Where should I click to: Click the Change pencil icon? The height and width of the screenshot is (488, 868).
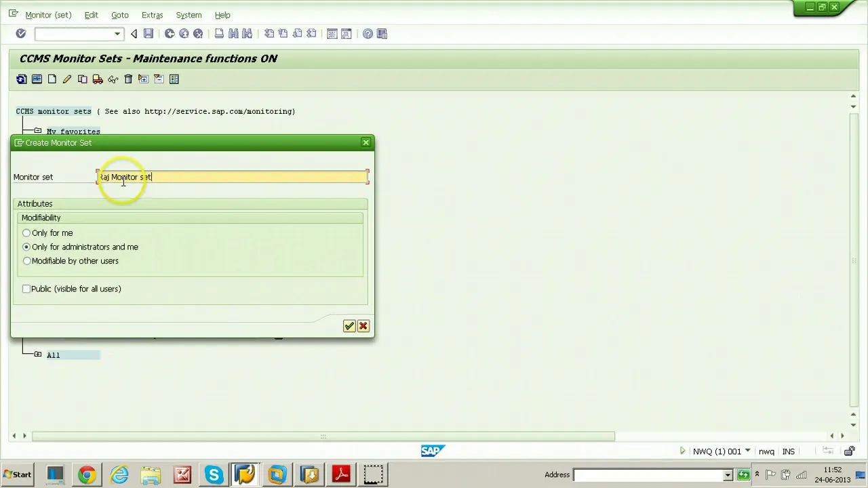coord(67,79)
